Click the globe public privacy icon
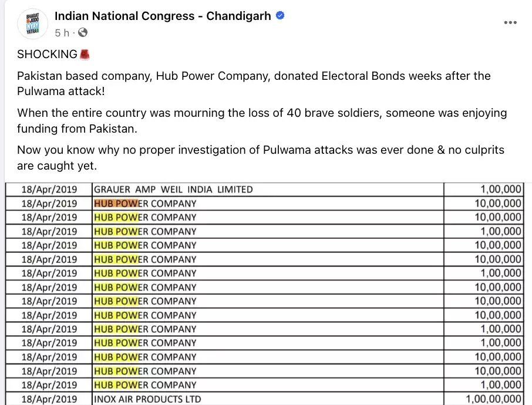 pos(83,32)
